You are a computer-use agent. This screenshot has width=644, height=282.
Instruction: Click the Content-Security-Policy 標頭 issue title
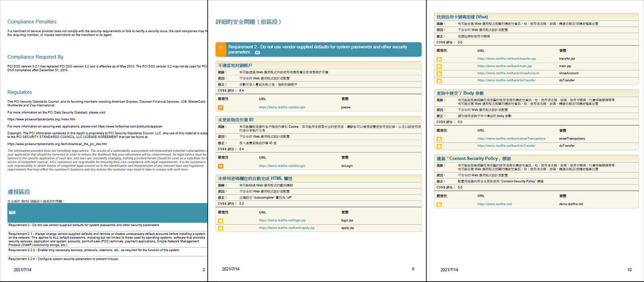point(473,159)
